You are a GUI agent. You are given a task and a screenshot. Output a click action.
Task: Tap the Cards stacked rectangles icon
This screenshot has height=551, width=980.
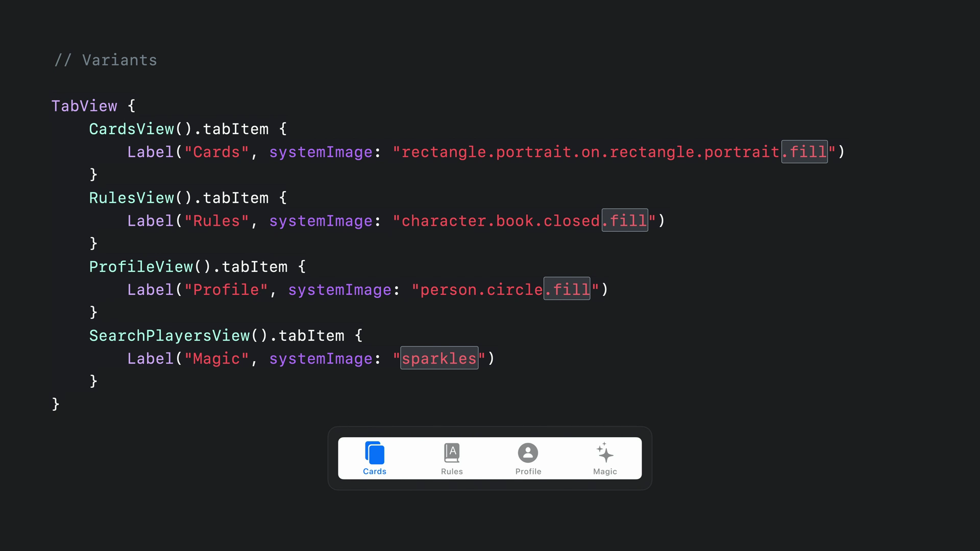pos(375,453)
